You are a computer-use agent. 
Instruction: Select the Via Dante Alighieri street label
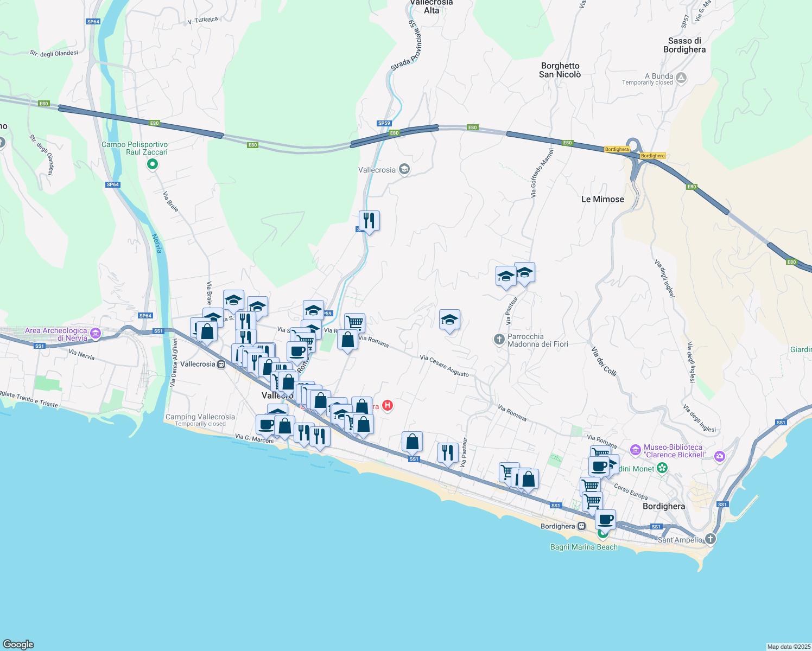[x=174, y=362]
